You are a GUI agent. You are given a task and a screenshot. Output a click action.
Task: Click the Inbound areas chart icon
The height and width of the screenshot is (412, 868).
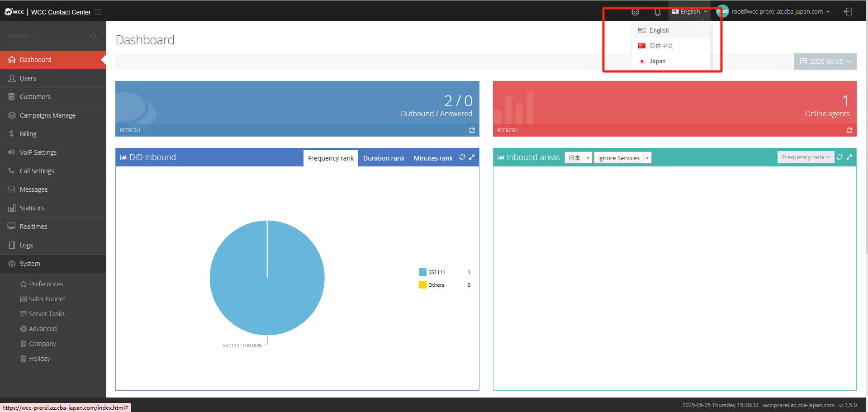tap(501, 157)
